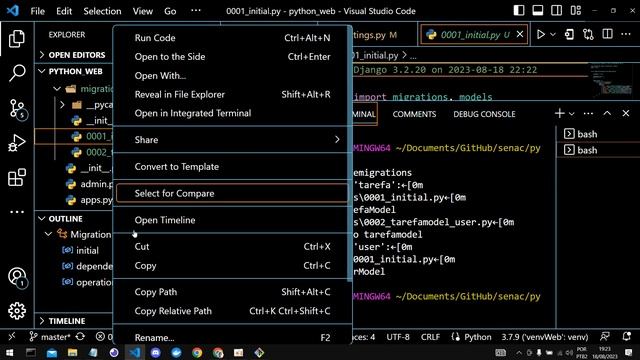Choose Run Code in context menu
The image size is (640, 360).
(232, 38)
